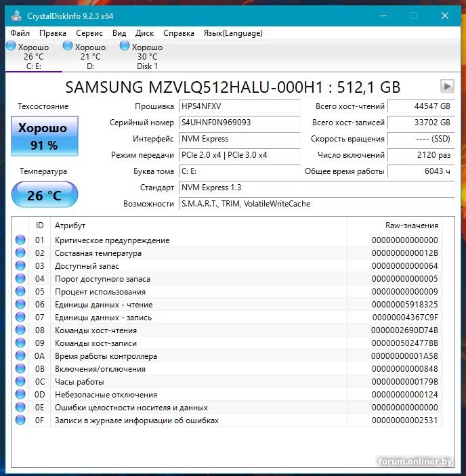This screenshot has width=466, height=476.
Task: Click status orb of attribute 06
Action: (x=20, y=304)
